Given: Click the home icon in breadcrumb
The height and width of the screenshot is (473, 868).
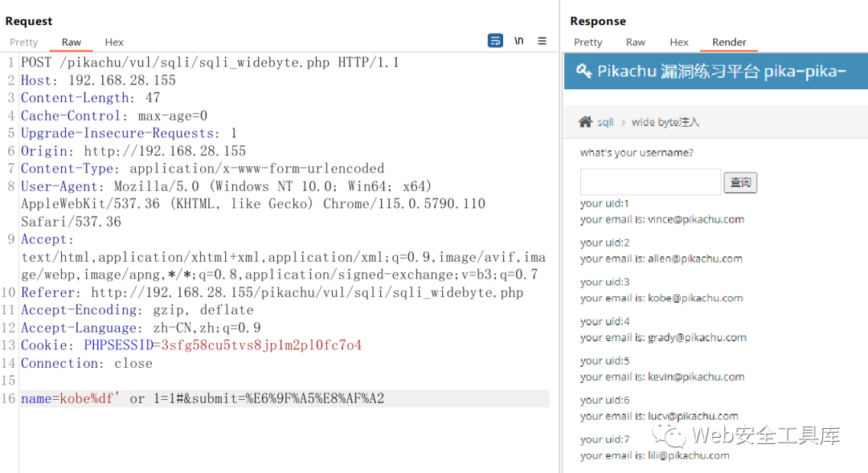Looking at the screenshot, I should point(585,122).
